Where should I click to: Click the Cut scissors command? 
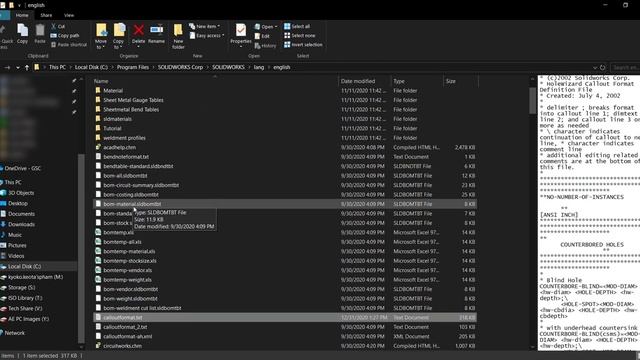click(58, 26)
